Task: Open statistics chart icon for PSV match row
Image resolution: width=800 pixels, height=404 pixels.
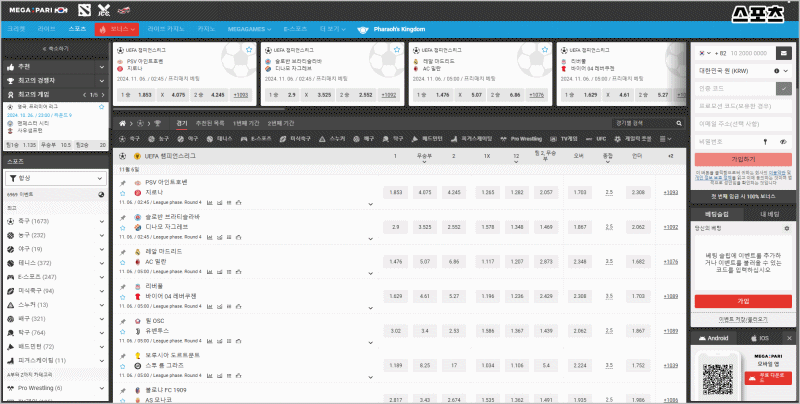Action: pos(210,203)
